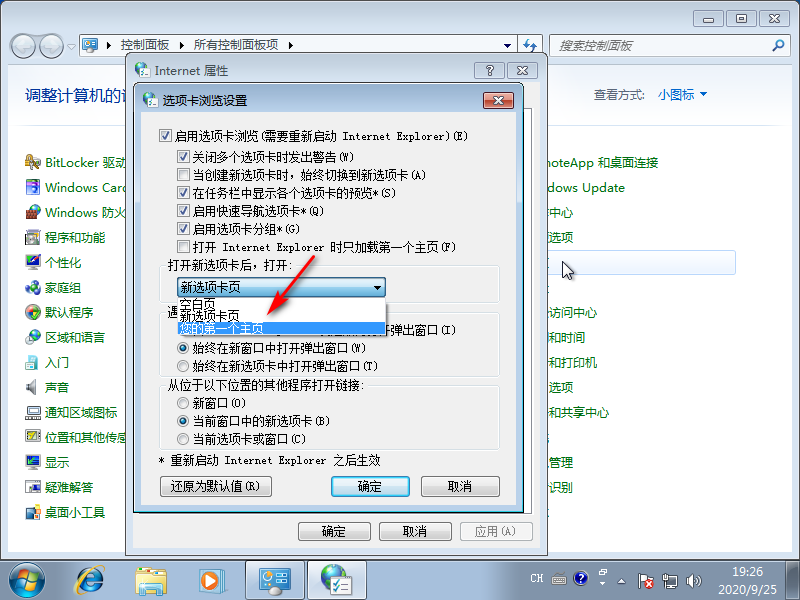Choose 新选项卡页 in dropdown list
The height and width of the screenshot is (600, 800).
click(x=281, y=316)
